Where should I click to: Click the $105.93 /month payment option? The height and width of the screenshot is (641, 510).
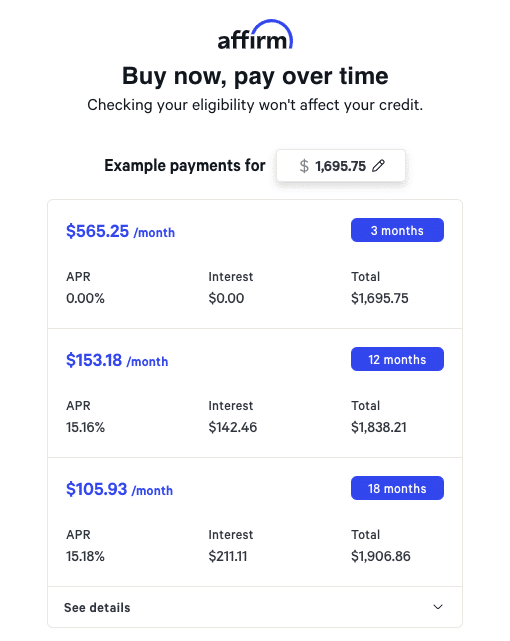119,489
